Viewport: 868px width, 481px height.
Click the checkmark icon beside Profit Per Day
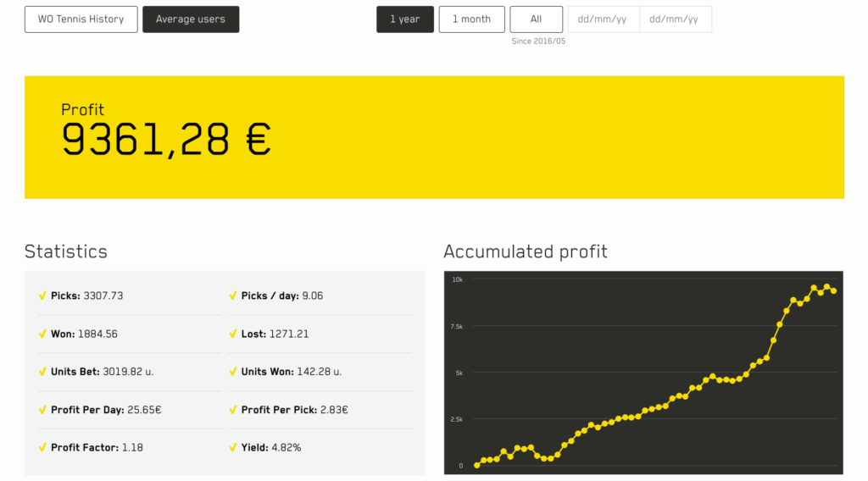(42, 410)
